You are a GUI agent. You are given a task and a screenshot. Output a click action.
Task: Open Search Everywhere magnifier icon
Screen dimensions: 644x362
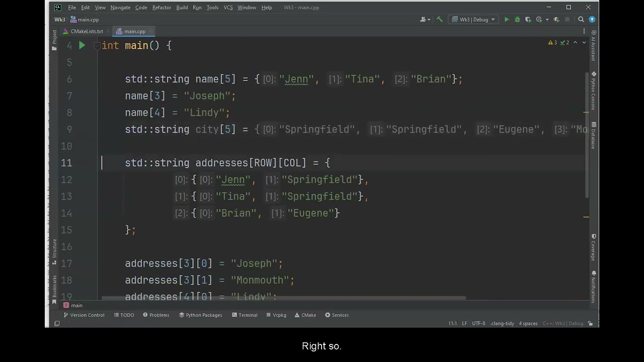click(x=581, y=20)
